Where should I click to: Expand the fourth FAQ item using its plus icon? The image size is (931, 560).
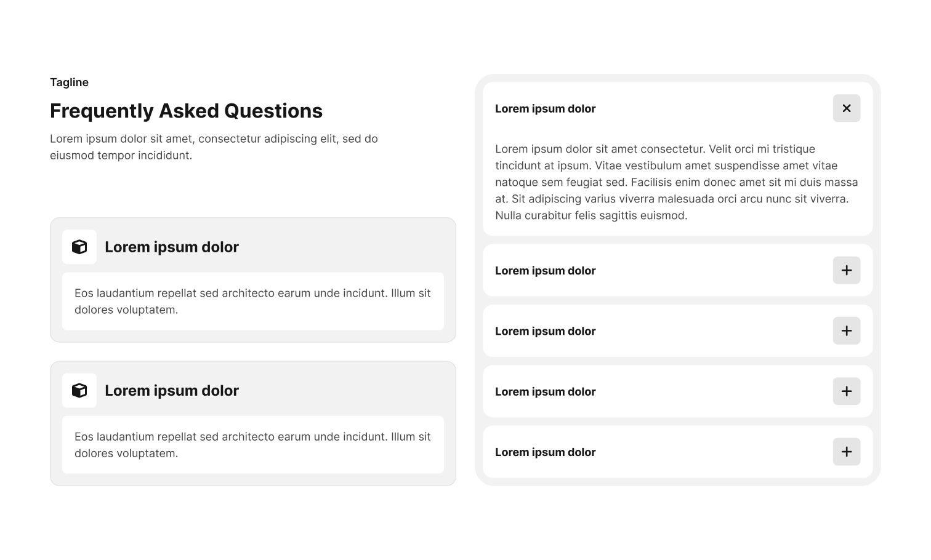(x=847, y=391)
